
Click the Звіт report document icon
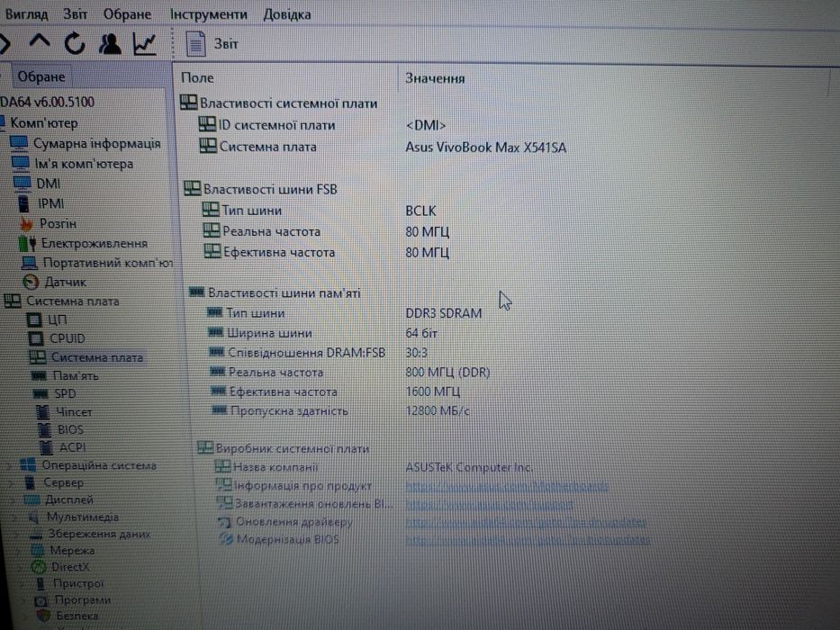[195, 44]
